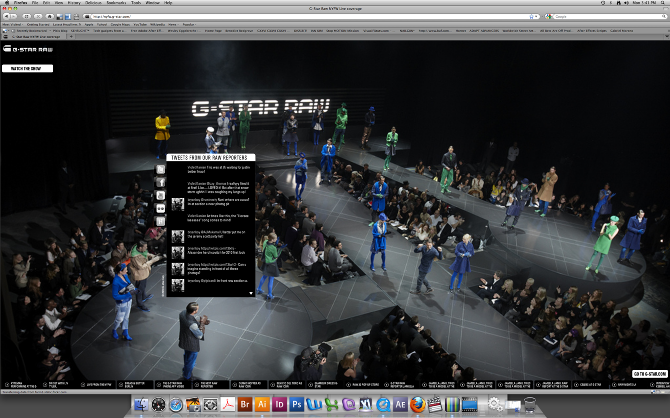The image size is (670, 418).
Task: Open the Google Maps bookmark
Action: tap(120, 24)
